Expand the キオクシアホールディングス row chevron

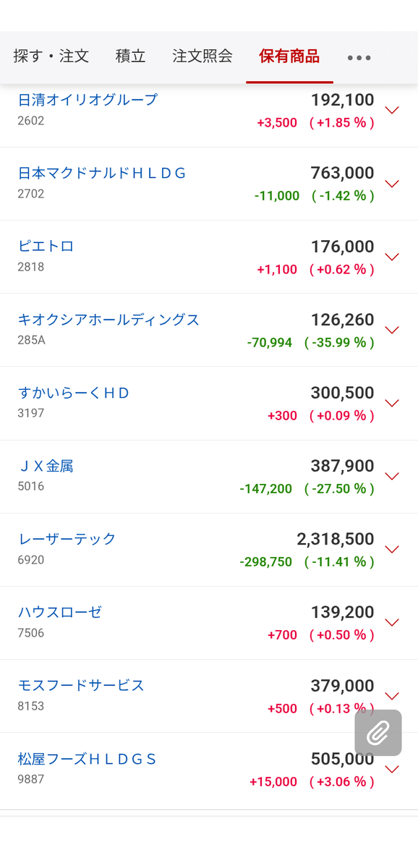(x=392, y=330)
